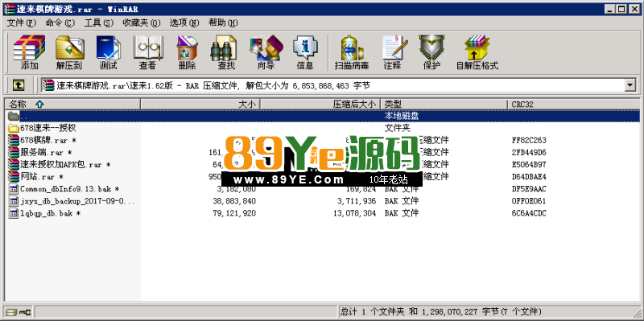Open the Comment (注释) icon
Screen dimensions: 644x321
(393, 52)
